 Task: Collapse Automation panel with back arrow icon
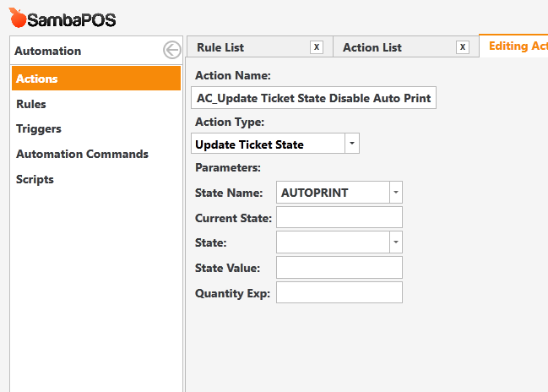[x=172, y=50]
